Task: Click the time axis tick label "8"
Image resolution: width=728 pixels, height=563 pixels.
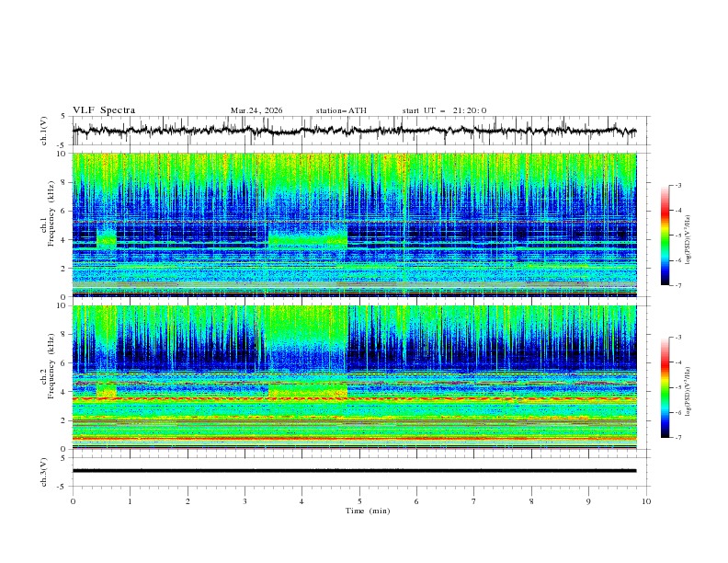Action: [531, 501]
